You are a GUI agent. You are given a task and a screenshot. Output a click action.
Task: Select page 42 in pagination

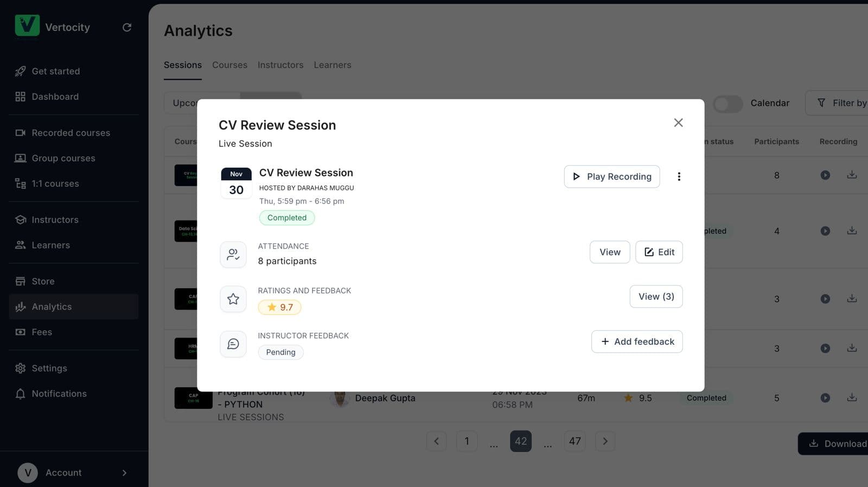click(521, 441)
